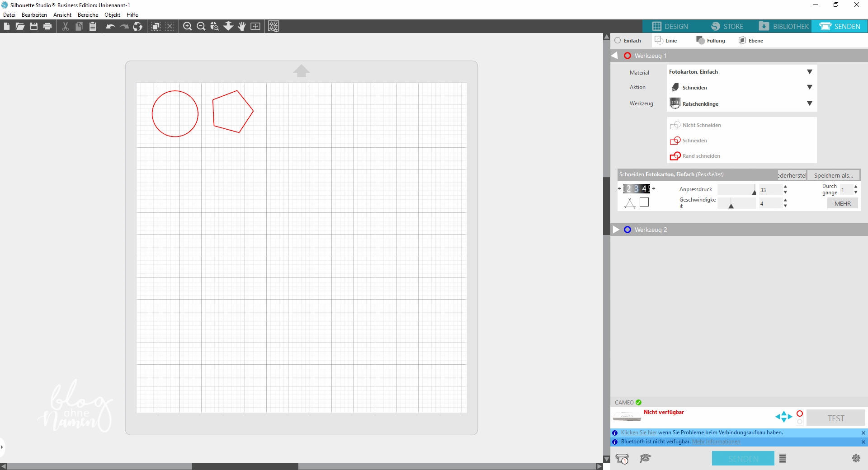Image resolution: width=868 pixels, height=470 pixels.
Task: Click the Geschwindigkeit value field
Action: [770, 204]
